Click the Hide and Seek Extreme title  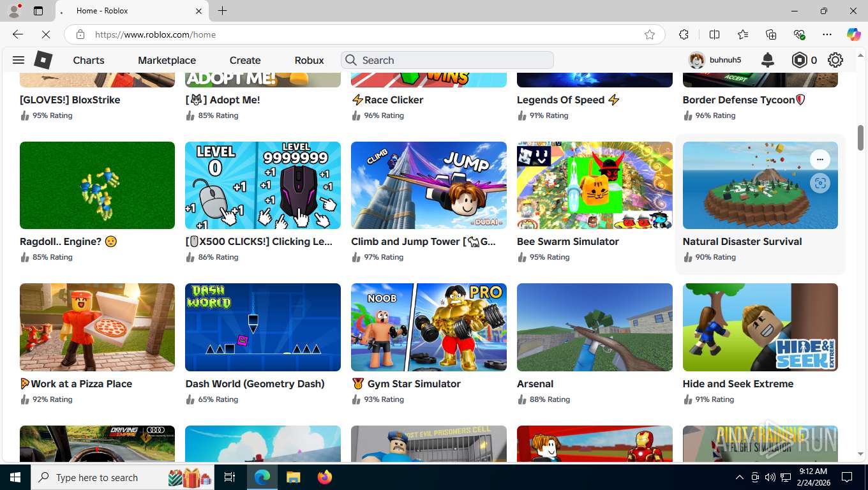click(738, 384)
